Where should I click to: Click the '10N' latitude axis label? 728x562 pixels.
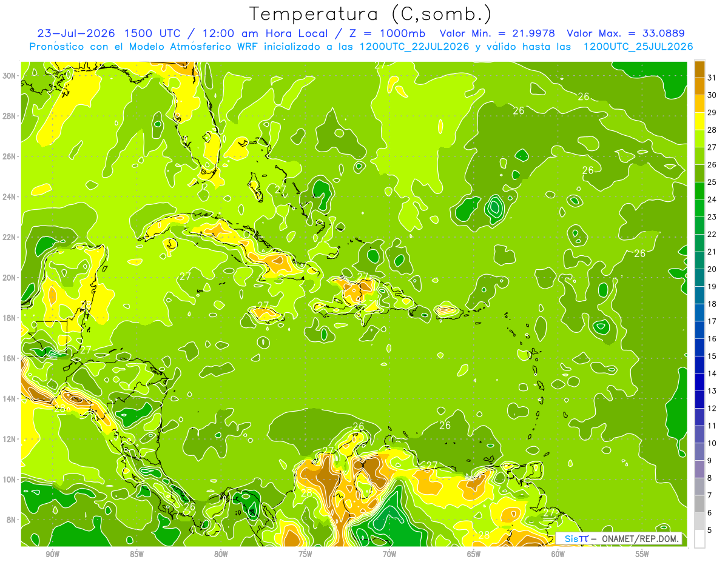coord(10,480)
